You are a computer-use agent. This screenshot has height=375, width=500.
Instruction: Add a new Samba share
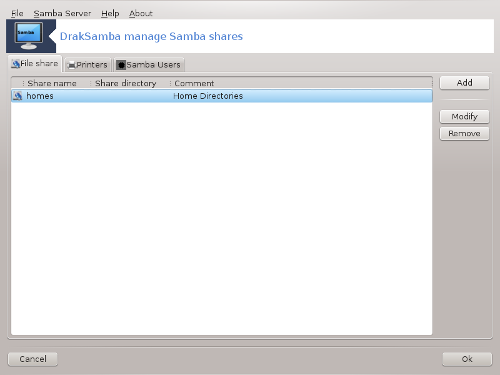point(464,83)
